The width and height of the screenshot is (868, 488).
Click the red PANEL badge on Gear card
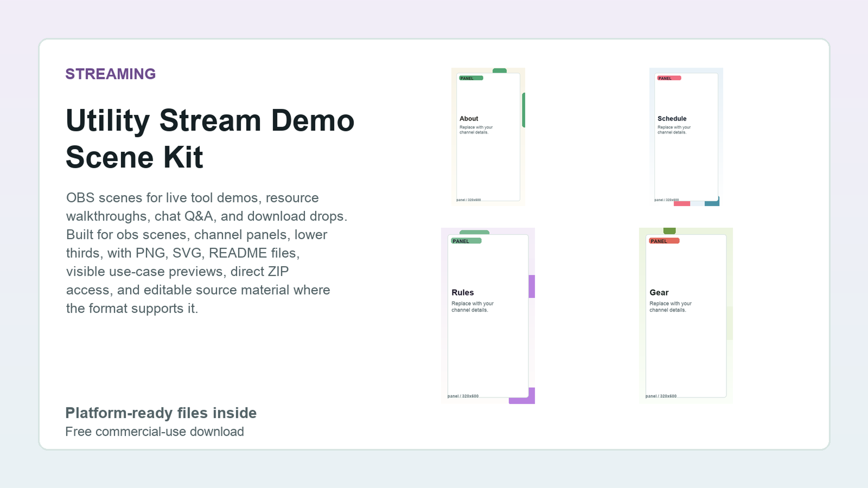click(664, 241)
